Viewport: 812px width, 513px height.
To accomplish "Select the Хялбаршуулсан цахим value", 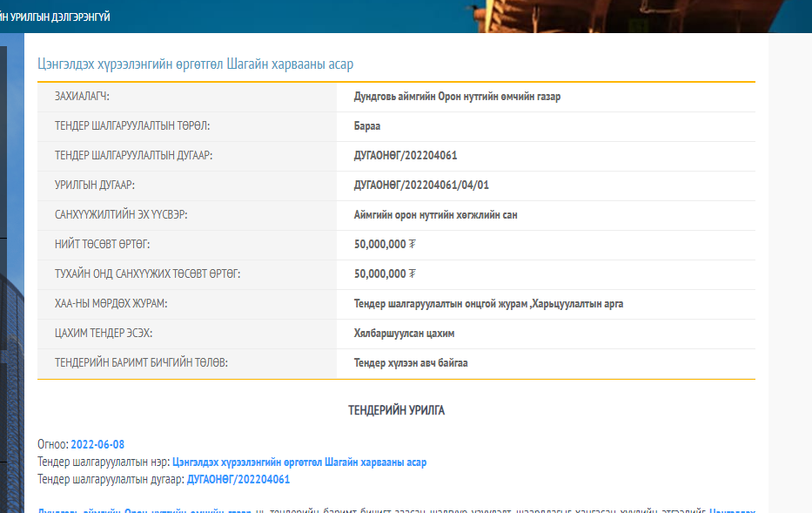I will (404, 334).
